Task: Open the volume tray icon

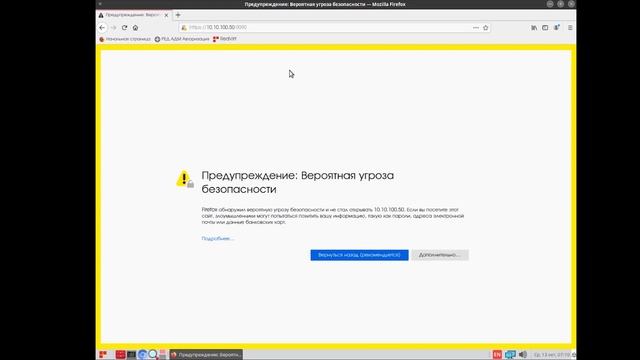Action: point(523,355)
